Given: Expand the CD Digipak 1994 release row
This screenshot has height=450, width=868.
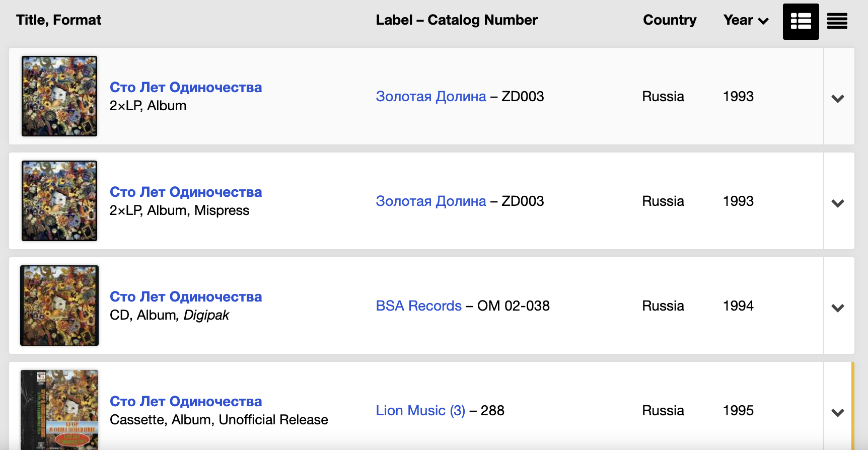Looking at the screenshot, I should (838, 308).
